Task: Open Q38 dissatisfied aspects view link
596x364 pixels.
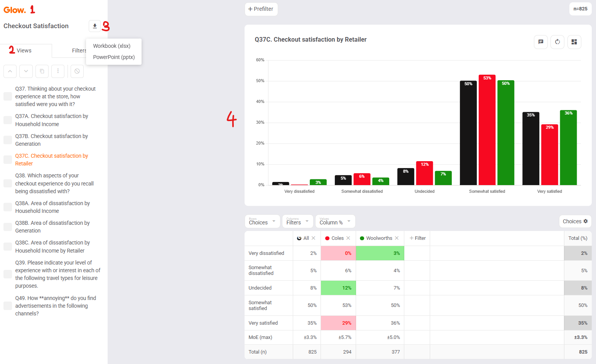Action: tap(54, 184)
